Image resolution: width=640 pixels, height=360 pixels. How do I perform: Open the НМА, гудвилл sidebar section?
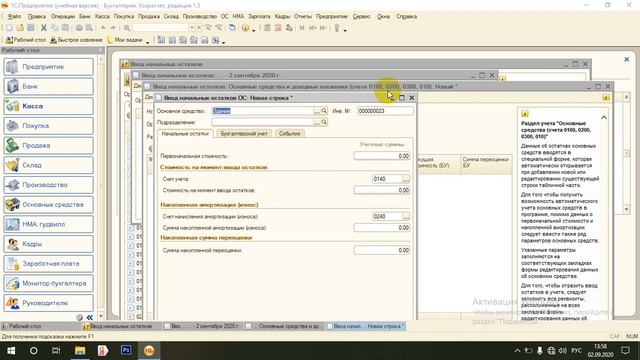point(49,224)
